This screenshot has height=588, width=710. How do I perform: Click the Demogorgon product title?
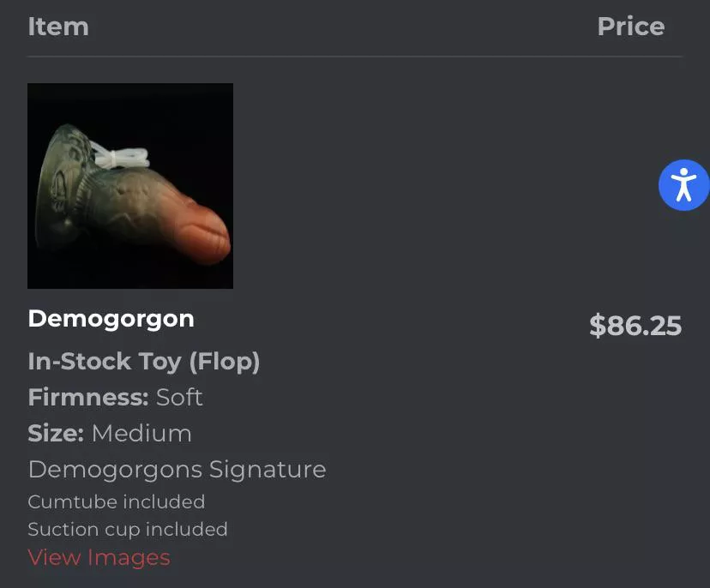[111, 318]
